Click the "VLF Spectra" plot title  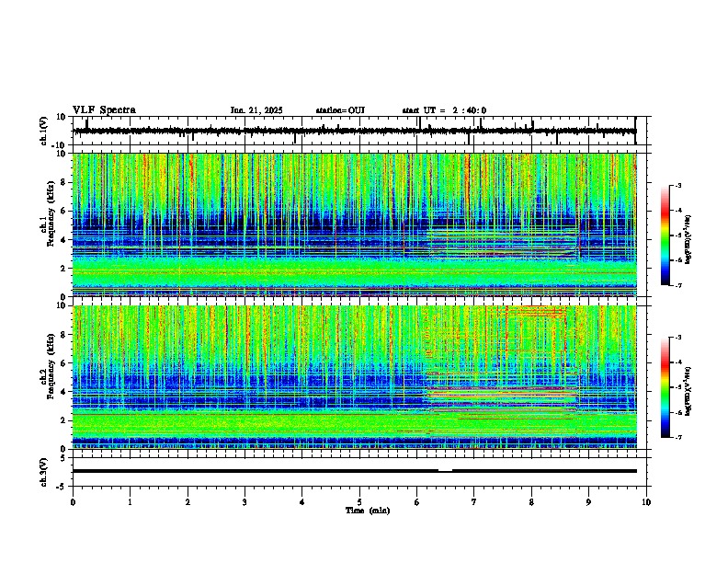[104, 110]
